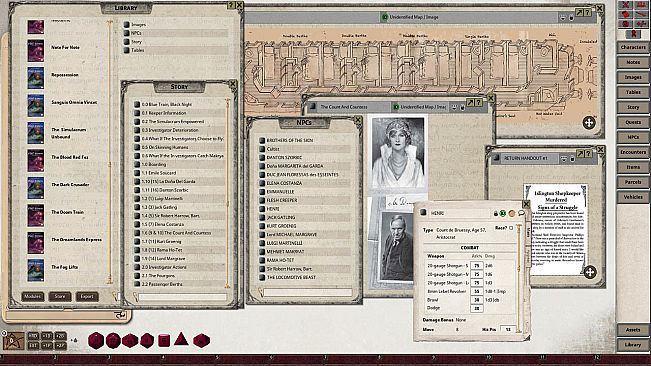This screenshot has width=651, height=366.
Task: Open help on the Return Handout #1 window
Action: 588,154
